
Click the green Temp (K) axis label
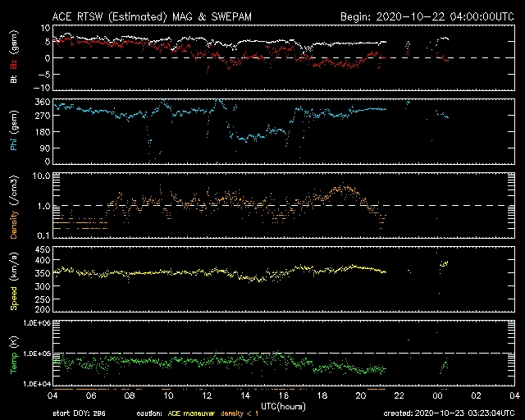click(14, 354)
